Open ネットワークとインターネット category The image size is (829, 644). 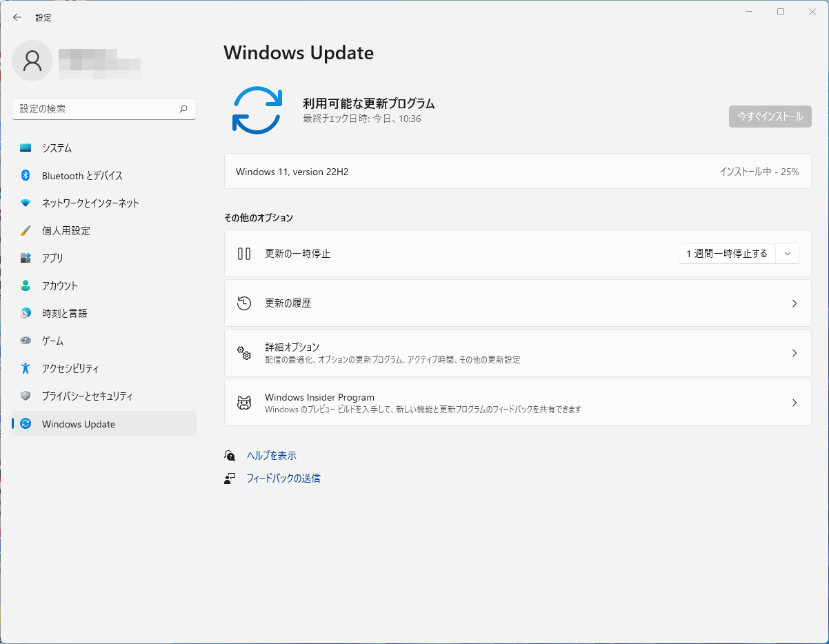pos(104,203)
